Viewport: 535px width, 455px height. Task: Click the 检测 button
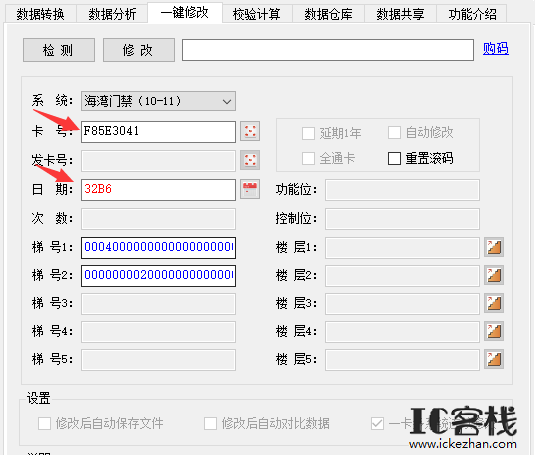(59, 50)
